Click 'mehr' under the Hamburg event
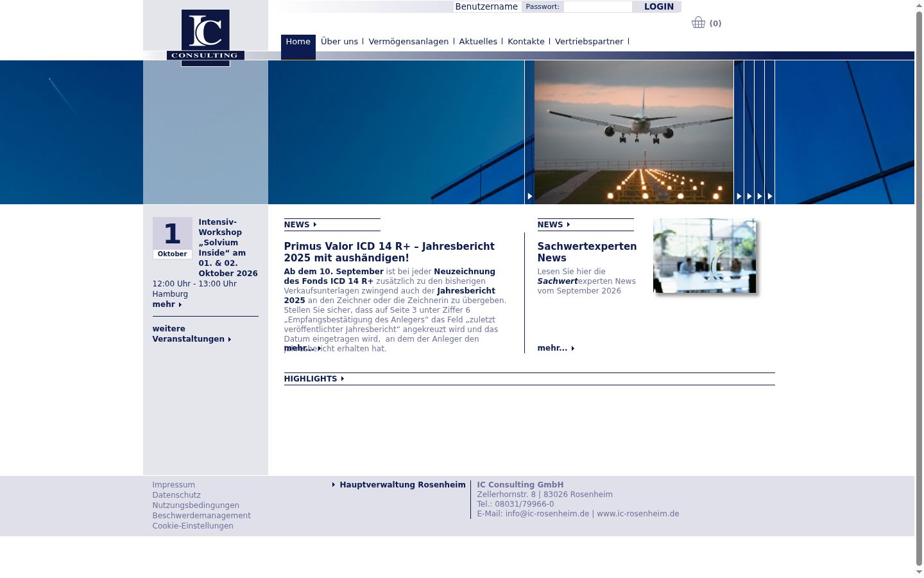924x578 pixels. point(167,304)
